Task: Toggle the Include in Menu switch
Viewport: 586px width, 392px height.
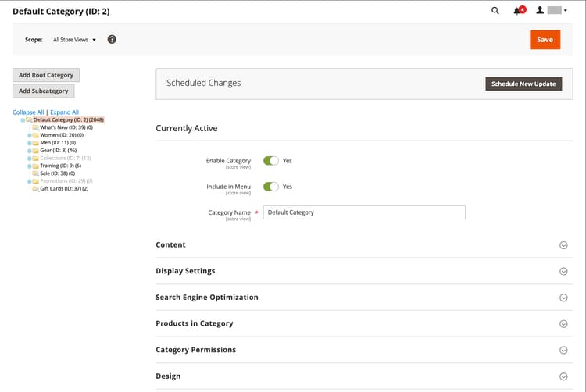Action: tap(271, 187)
